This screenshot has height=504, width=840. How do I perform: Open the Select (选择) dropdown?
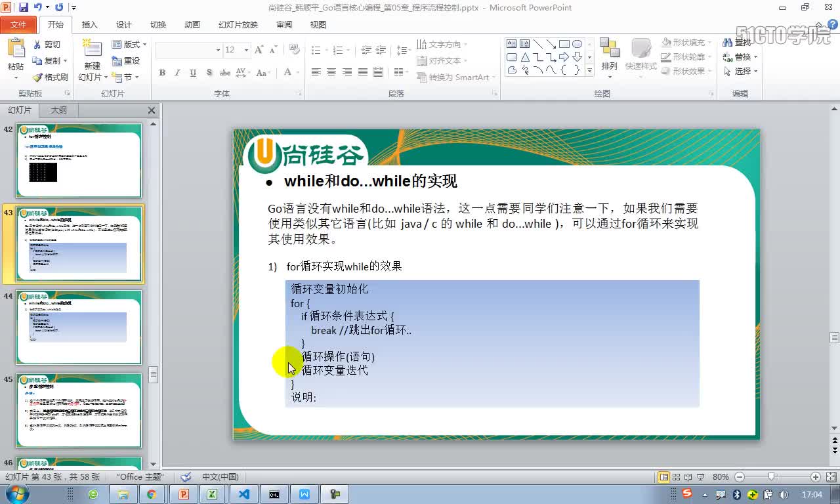click(x=741, y=71)
